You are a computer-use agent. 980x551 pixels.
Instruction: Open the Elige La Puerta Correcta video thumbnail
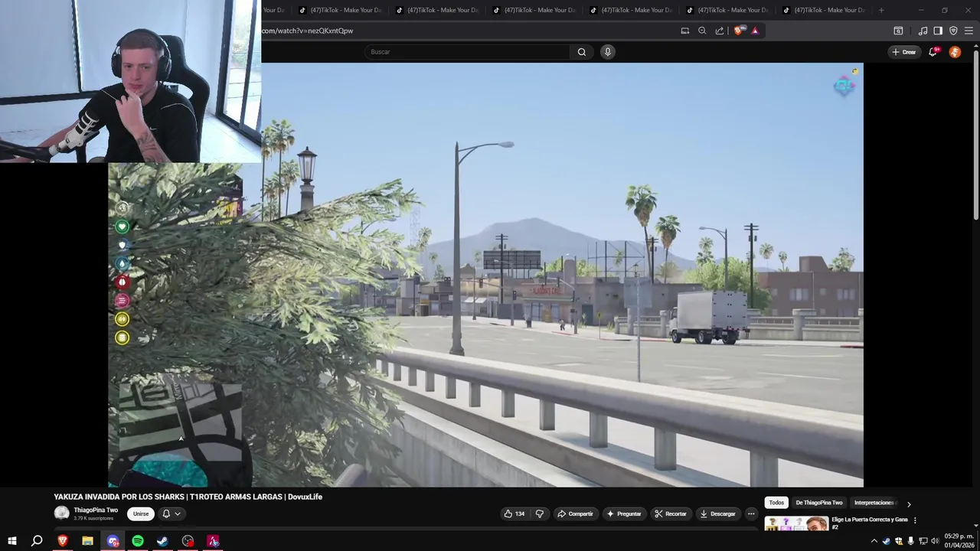pyautogui.click(x=796, y=524)
